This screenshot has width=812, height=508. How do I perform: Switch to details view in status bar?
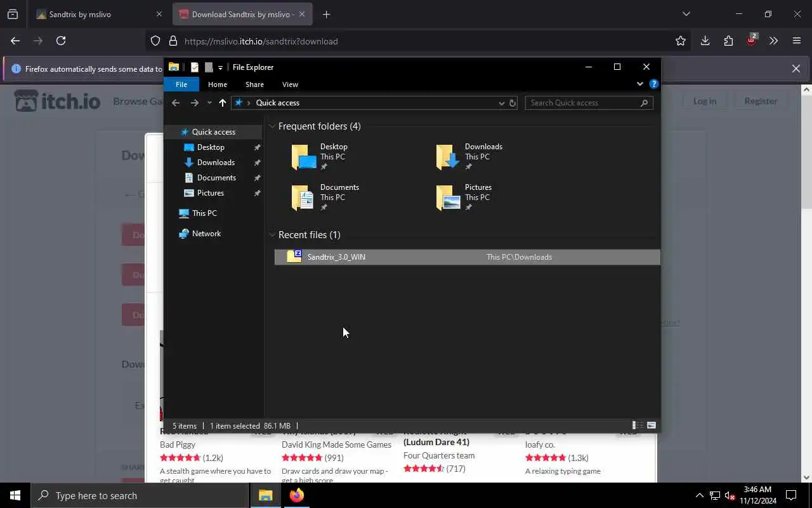pos(636,426)
